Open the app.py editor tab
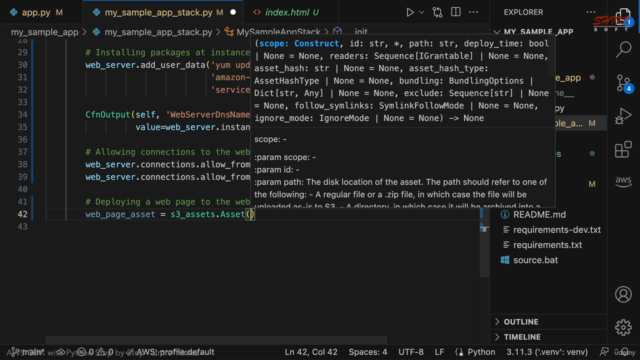 click(36, 12)
